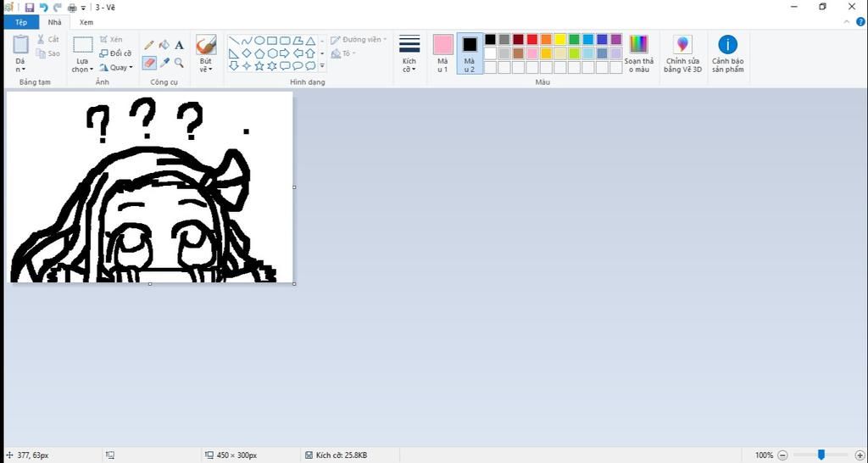Open Soạn thảo màu color editor

(639, 54)
